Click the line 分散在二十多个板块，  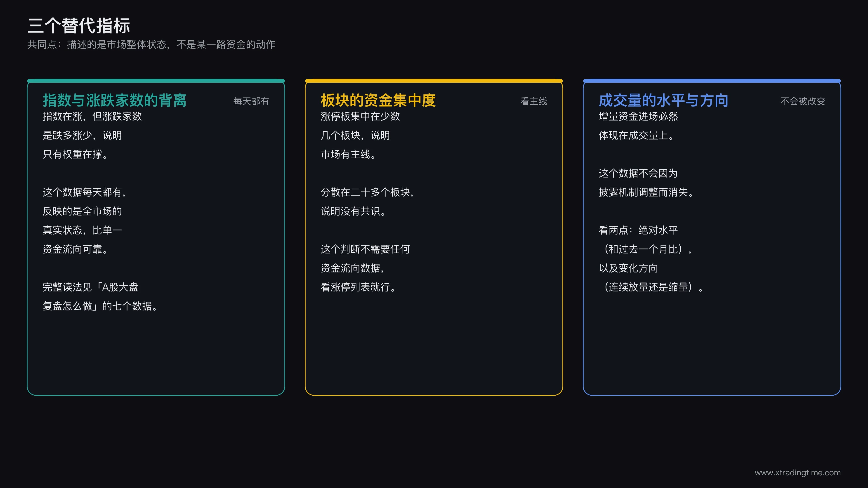[x=367, y=192]
